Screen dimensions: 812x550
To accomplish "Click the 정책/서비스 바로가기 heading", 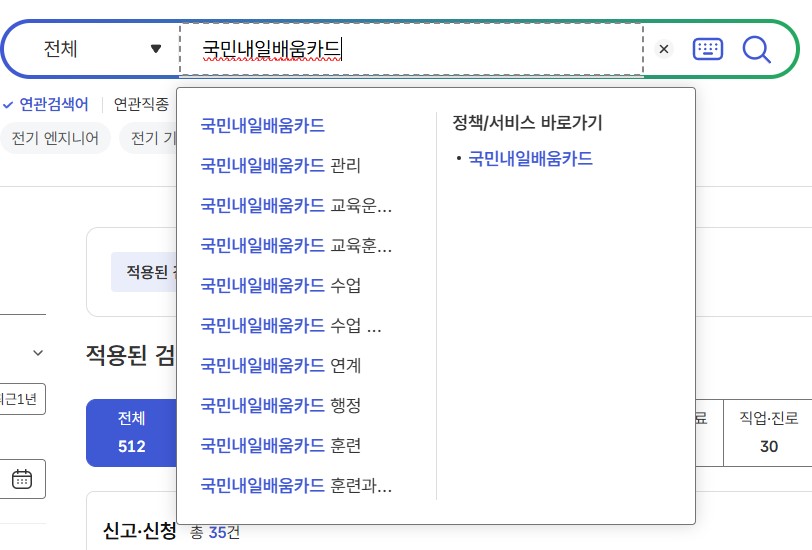I will [527, 122].
